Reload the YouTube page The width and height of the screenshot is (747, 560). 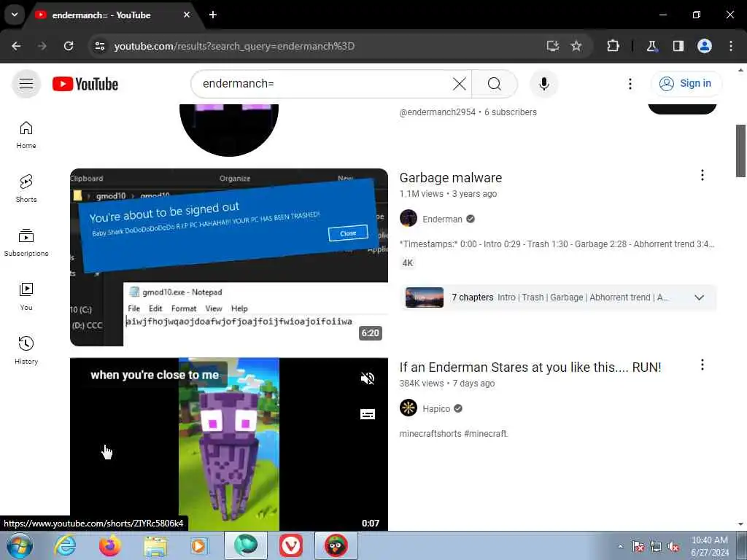[69, 46]
